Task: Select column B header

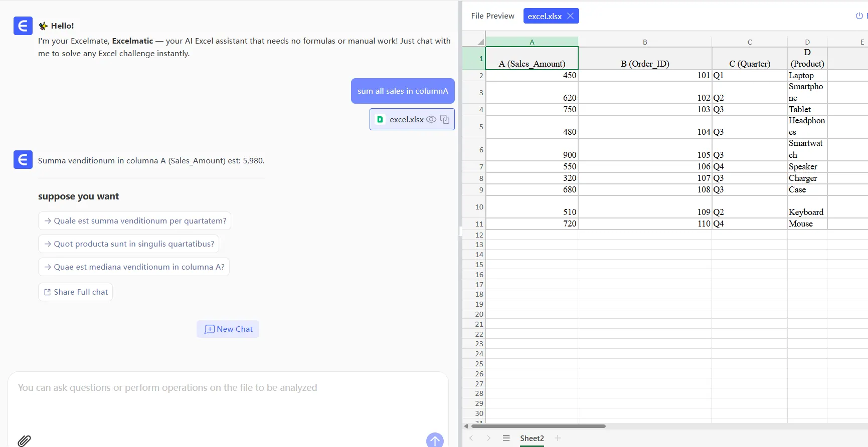Action: coord(645,42)
